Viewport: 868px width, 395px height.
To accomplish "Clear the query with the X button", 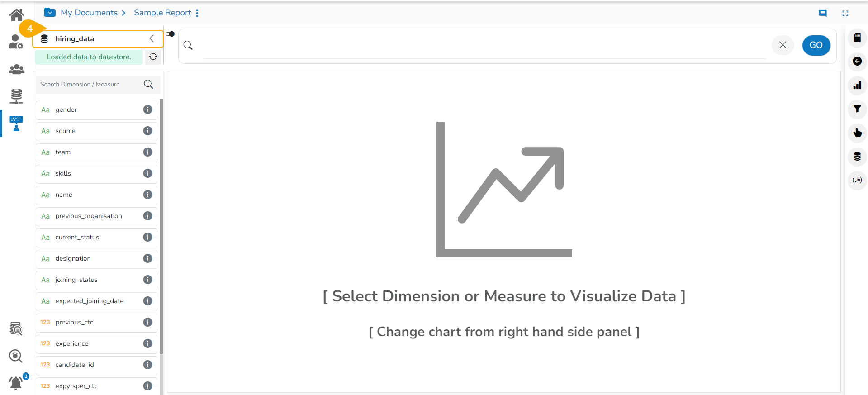I will point(783,45).
